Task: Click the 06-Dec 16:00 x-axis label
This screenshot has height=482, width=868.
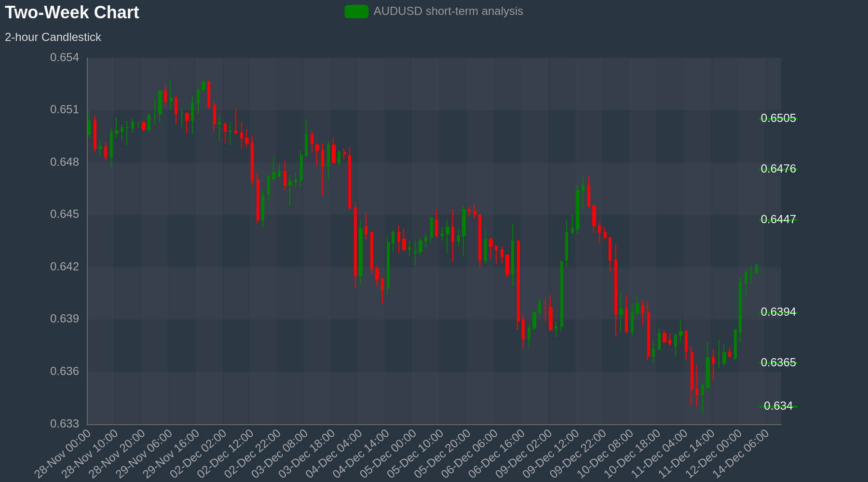Action: 497,454
